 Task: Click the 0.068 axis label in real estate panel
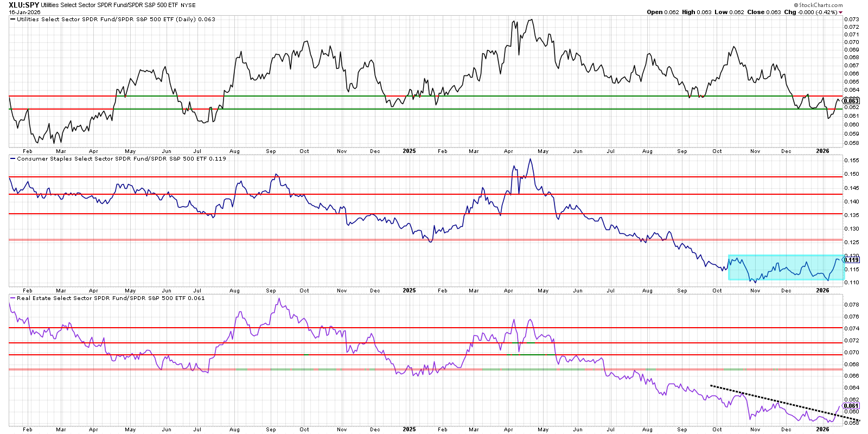tap(852, 365)
